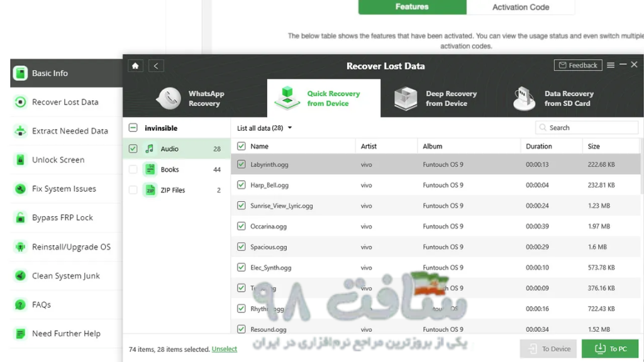
Task: Select Data Recovery from SD Card tab
Action: [555, 99]
